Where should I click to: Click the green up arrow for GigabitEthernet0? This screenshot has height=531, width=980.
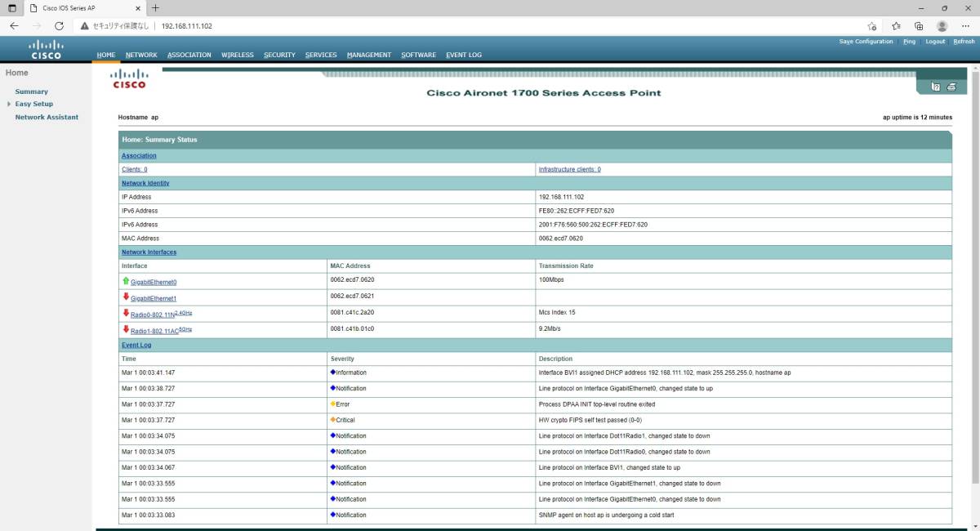point(126,281)
